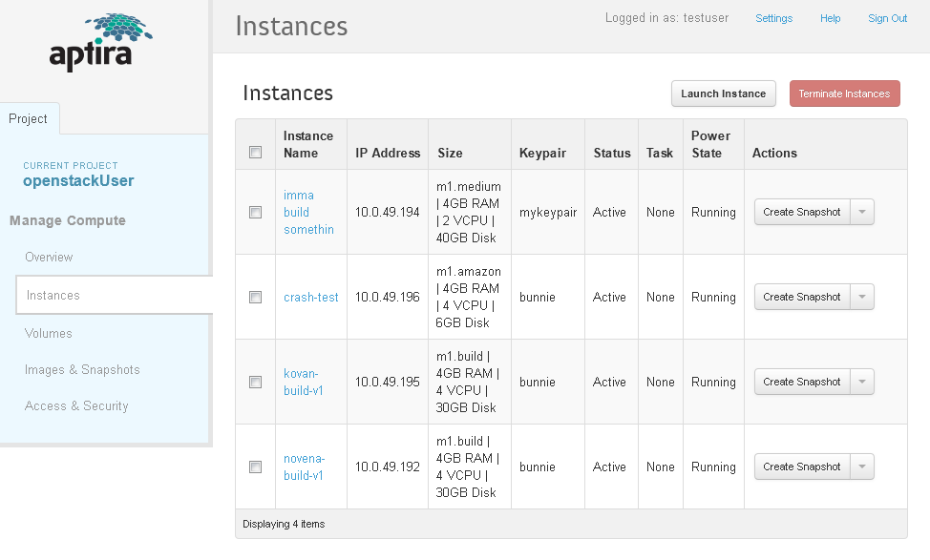Click the red Terminate Instances button
Viewport: 930px width, 560px height.
coord(845,93)
